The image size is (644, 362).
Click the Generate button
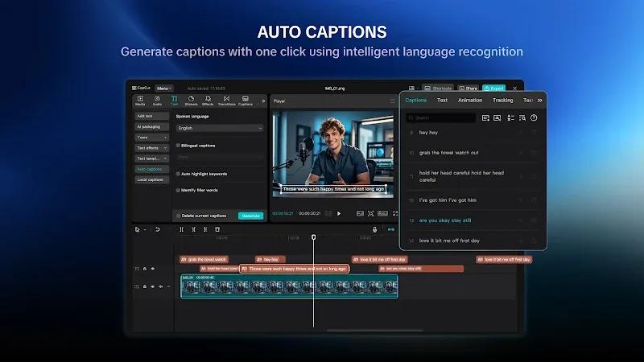(x=250, y=216)
